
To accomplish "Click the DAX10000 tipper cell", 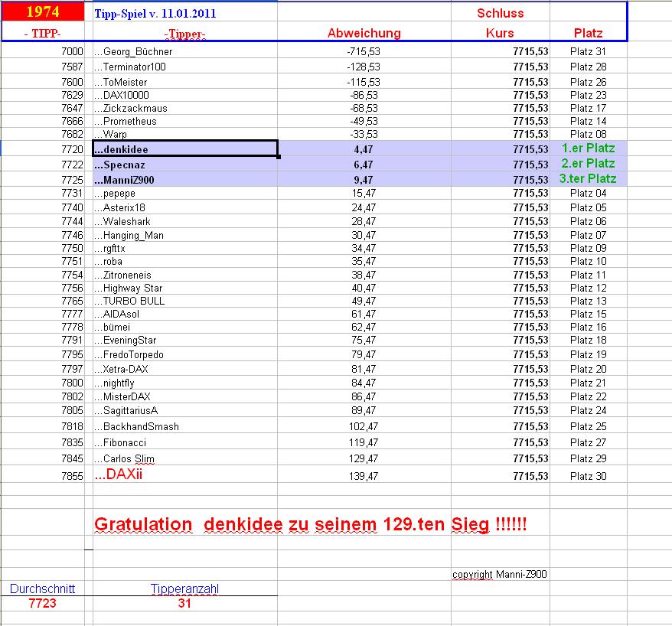I will tap(185, 95).
